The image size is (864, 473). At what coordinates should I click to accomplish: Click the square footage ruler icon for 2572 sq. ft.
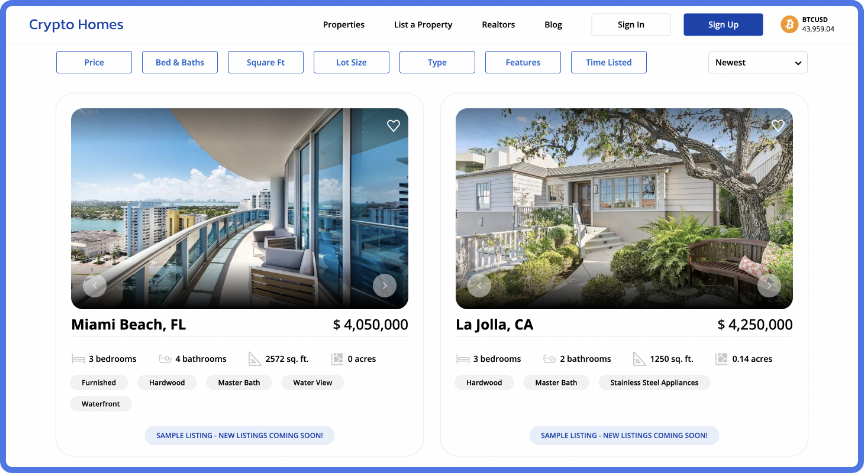[x=255, y=359]
